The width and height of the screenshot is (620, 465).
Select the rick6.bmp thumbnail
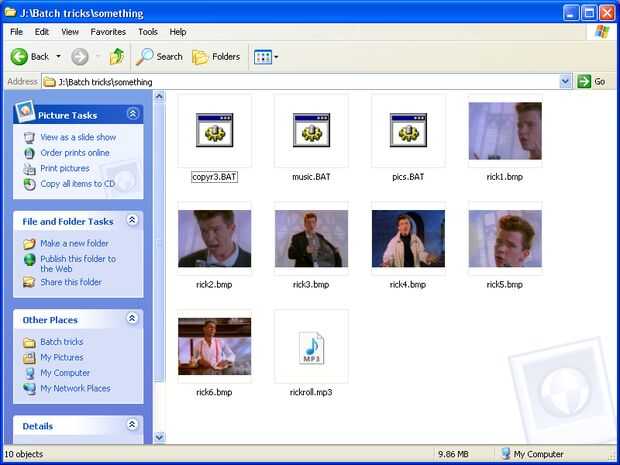(214, 346)
